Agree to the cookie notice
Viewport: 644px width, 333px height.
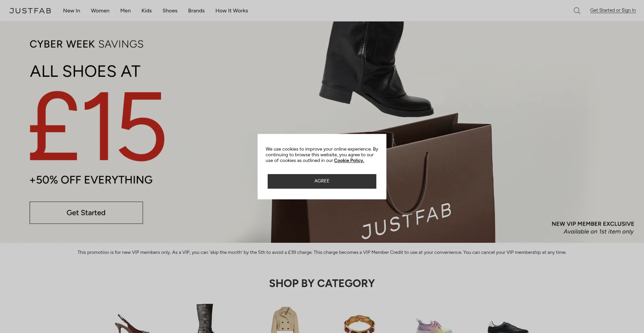tap(322, 181)
